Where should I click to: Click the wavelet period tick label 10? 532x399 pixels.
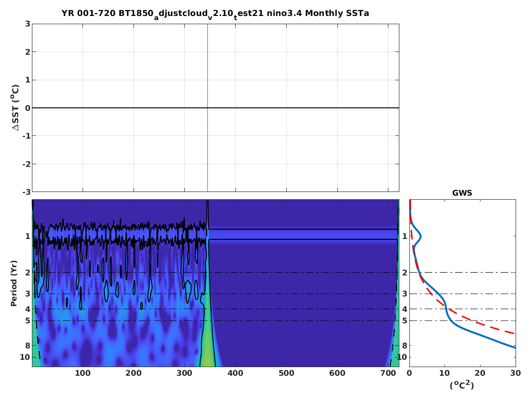tap(25, 357)
